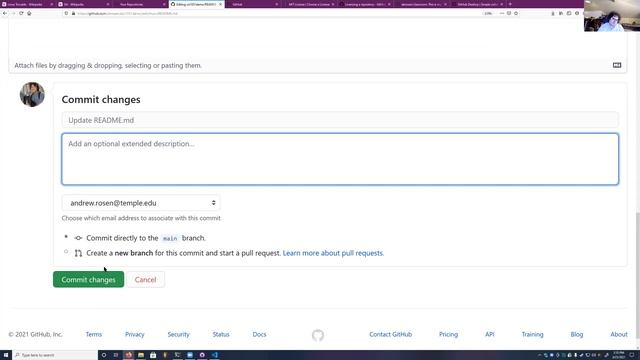Open the Docs footer link
This screenshot has width=640, height=360.
[259, 334]
